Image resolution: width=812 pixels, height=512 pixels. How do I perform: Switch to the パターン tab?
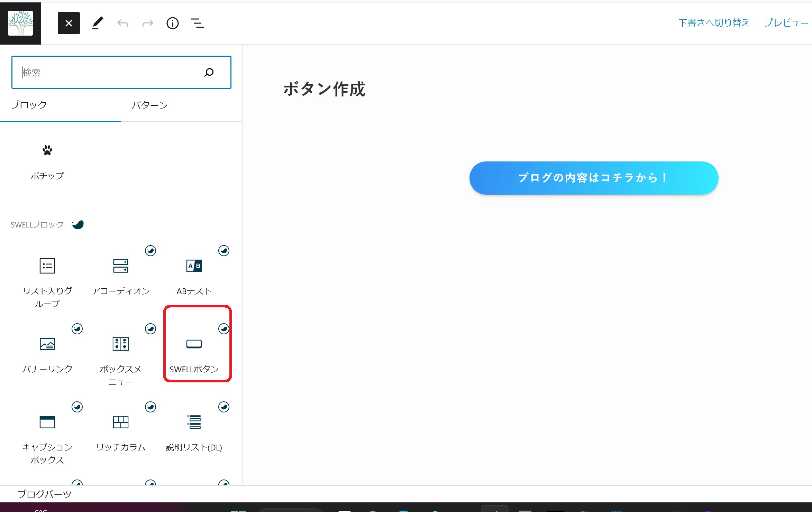(x=149, y=105)
